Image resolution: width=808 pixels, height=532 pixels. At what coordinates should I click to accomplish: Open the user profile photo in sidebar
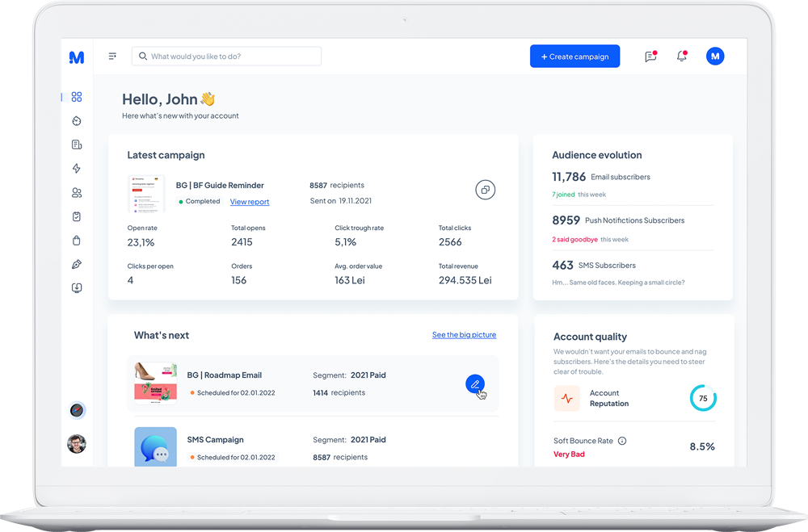pos(77,443)
